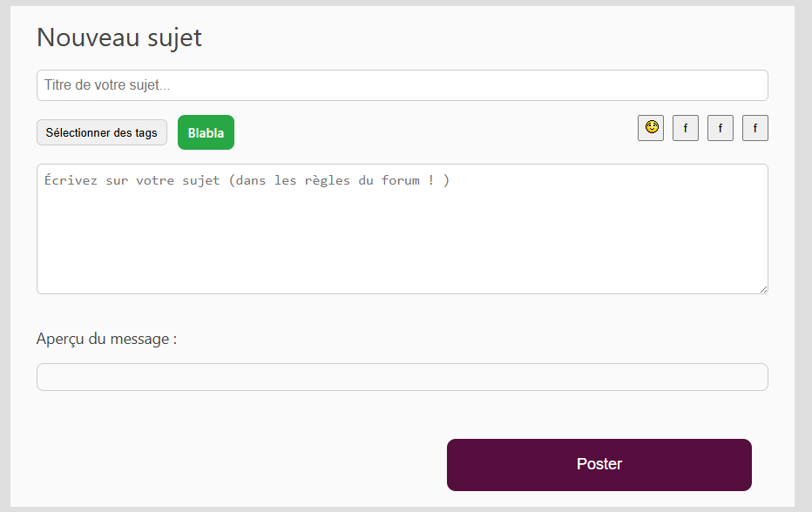Toggle the green Blabla tag
This screenshot has height=512, width=812.
[206, 132]
